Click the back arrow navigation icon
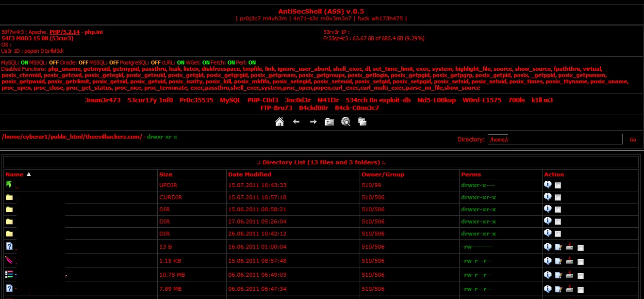The width and height of the screenshot is (644, 299). pos(296,122)
